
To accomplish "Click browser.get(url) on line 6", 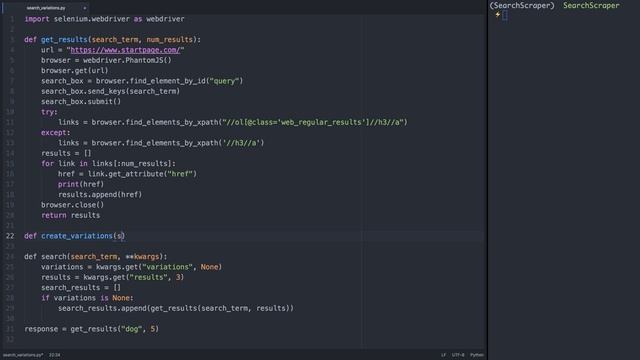I will 75,71.
